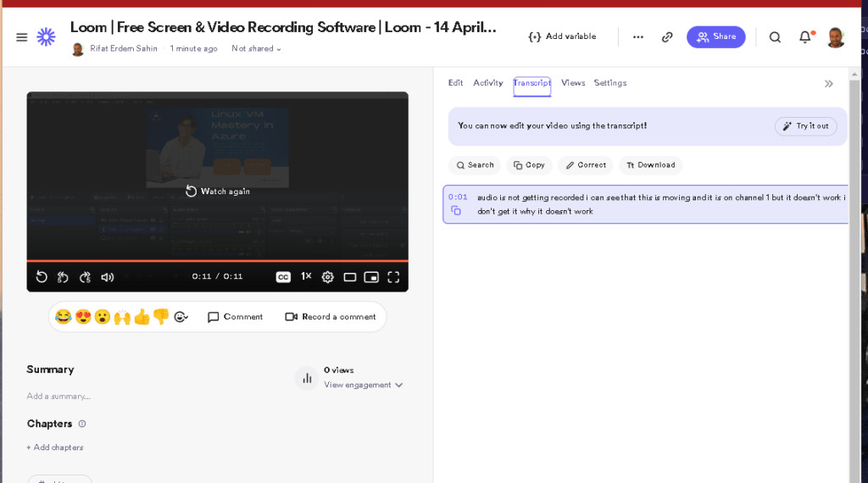The width and height of the screenshot is (868, 483).
Task: Open the profile avatar menu
Action: tap(835, 37)
